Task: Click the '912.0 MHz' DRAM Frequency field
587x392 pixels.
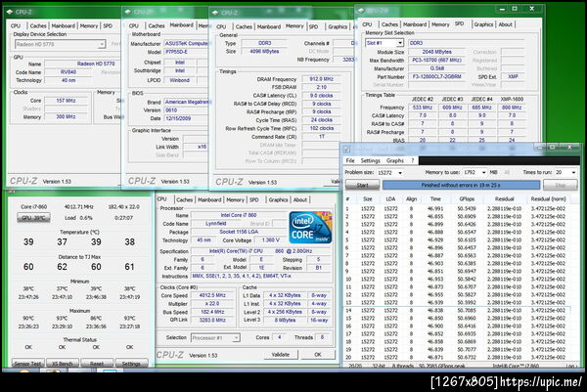Action: pyautogui.click(x=322, y=79)
